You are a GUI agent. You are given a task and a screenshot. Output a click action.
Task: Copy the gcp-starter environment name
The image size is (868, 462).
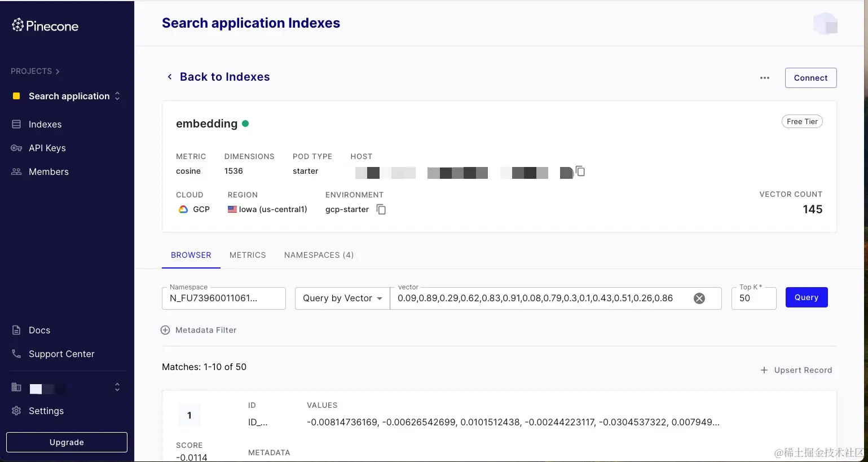[x=381, y=209]
